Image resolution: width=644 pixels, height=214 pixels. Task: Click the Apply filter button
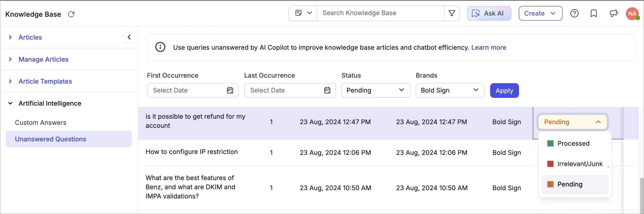tap(504, 90)
